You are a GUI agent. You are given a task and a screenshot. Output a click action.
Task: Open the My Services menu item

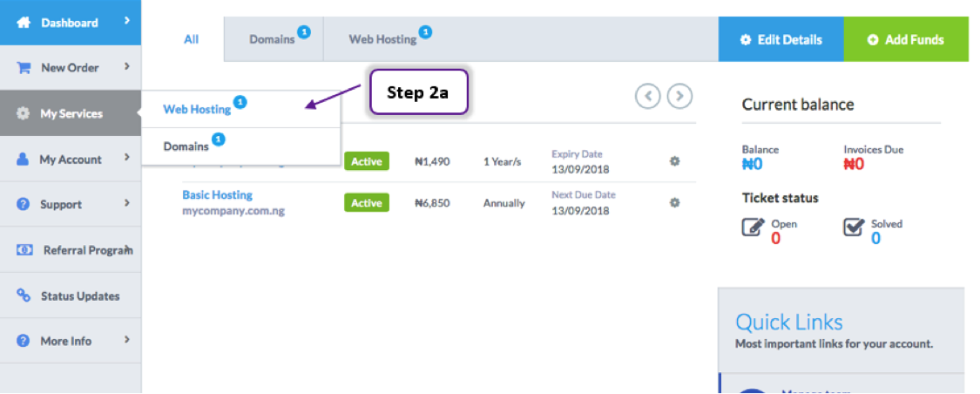71,113
